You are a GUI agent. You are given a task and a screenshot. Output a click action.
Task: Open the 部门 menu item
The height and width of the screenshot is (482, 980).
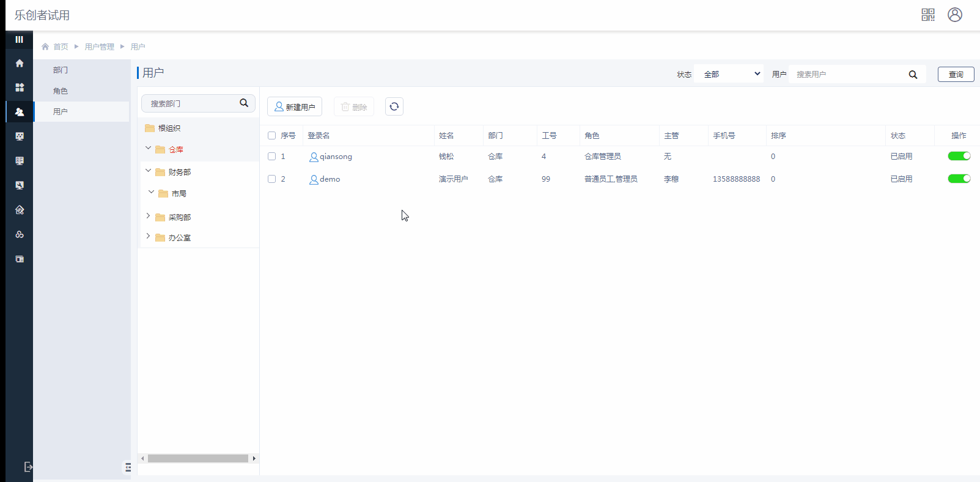coord(61,70)
